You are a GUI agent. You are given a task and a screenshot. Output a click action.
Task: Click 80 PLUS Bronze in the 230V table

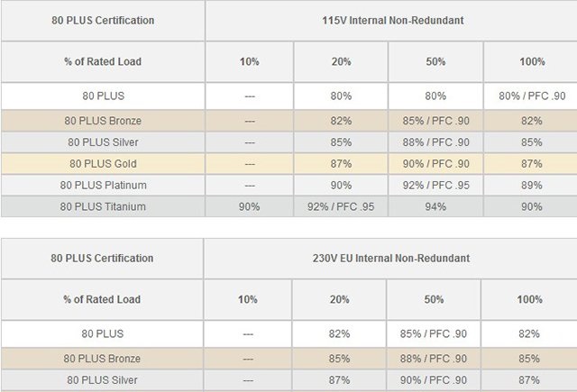[x=103, y=358]
